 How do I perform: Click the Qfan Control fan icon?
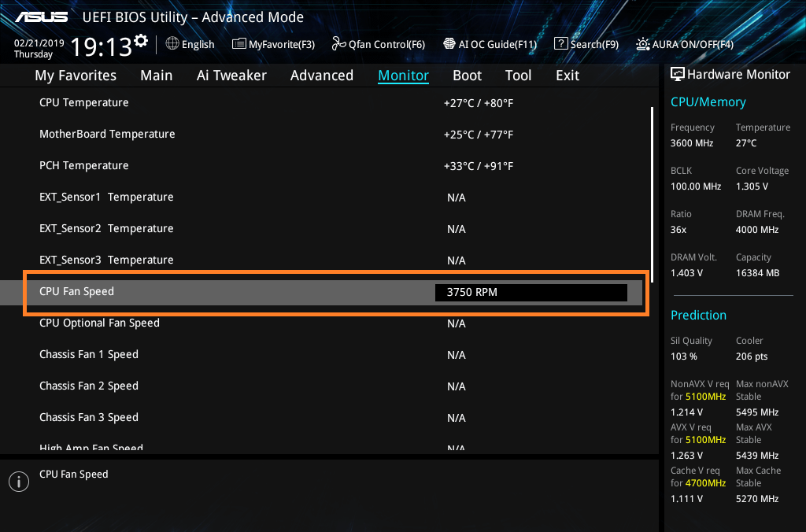click(x=338, y=44)
